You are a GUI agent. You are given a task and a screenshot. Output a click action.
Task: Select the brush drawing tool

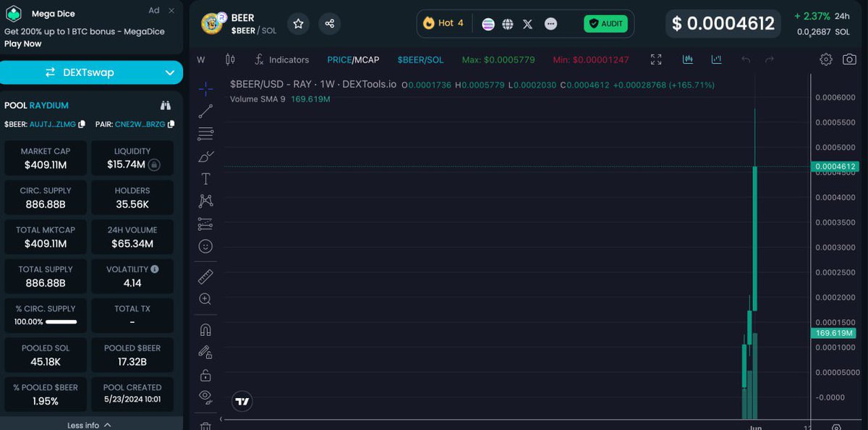(205, 156)
